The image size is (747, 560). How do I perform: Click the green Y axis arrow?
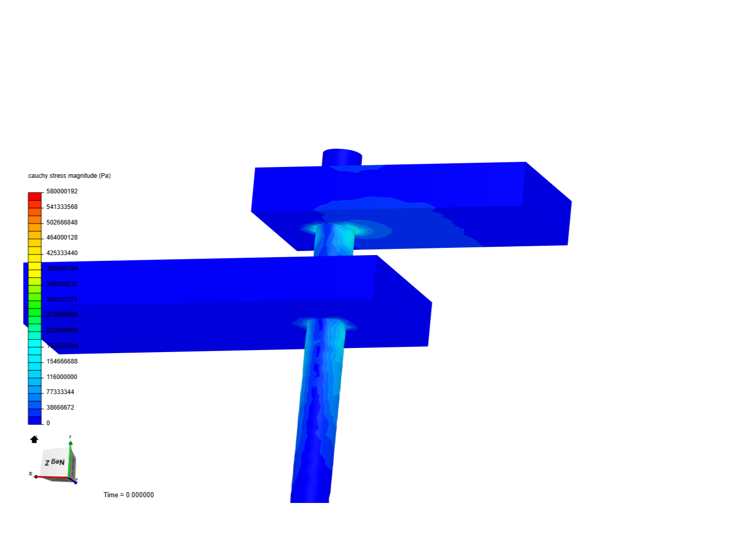[x=71, y=444]
